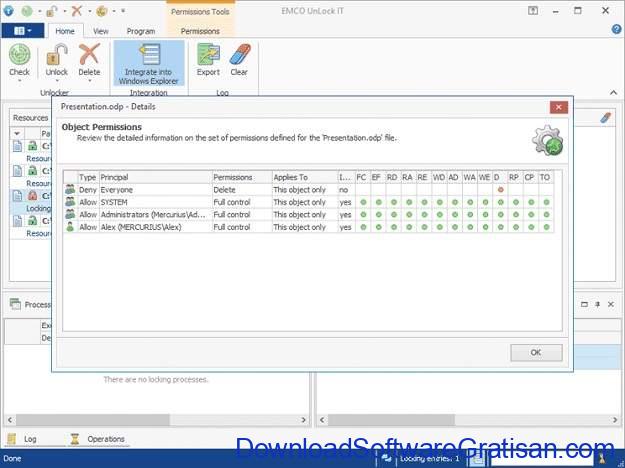Sort by Principal column header

tap(155, 177)
